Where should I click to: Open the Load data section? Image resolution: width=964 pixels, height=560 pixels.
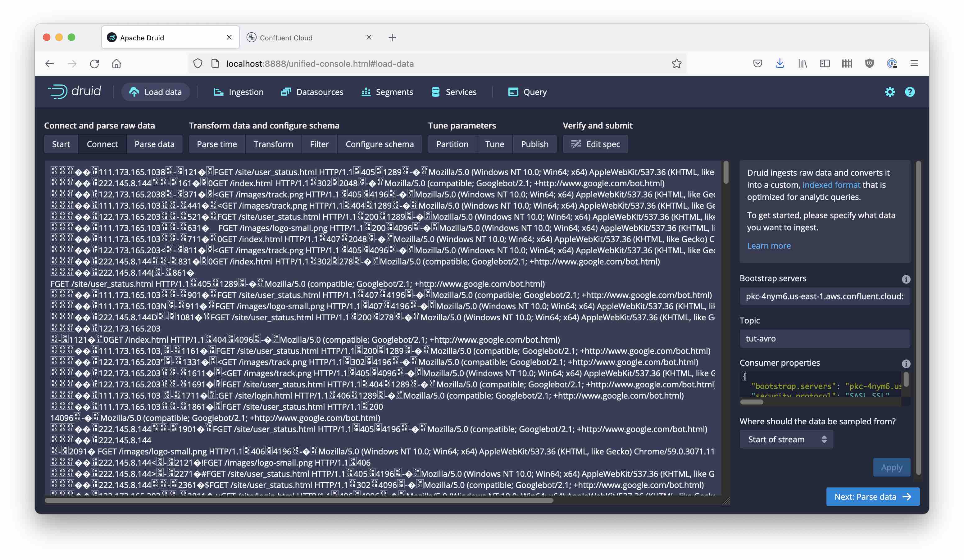tap(155, 92)
